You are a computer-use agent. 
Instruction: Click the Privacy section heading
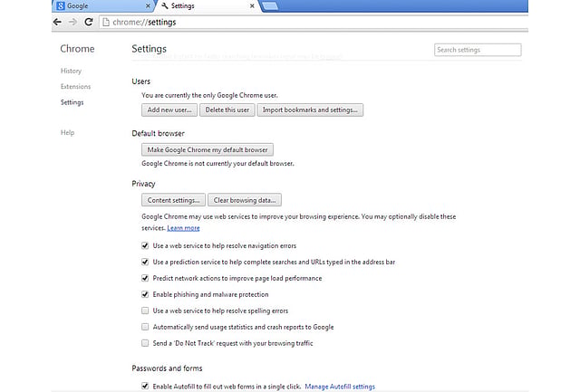[x=143, y=184]
